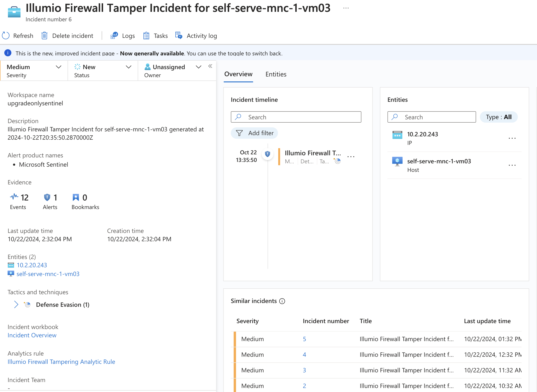Open the New Status dropdown

click(103, 71)
